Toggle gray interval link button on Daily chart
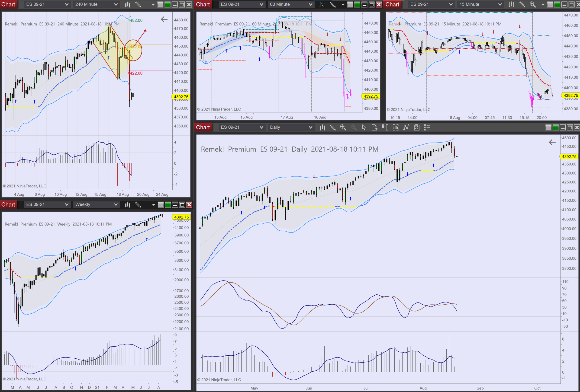The image size is (580, 392). coord(548,127)
